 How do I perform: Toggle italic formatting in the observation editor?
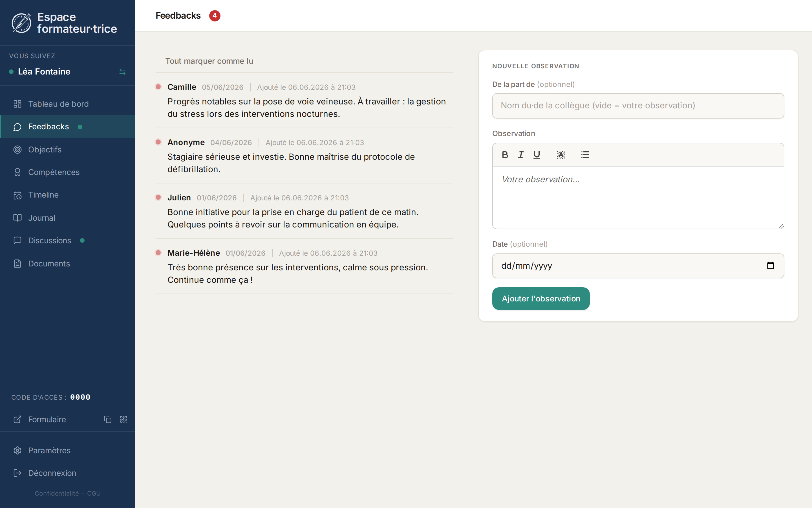[x=521, y=155]
